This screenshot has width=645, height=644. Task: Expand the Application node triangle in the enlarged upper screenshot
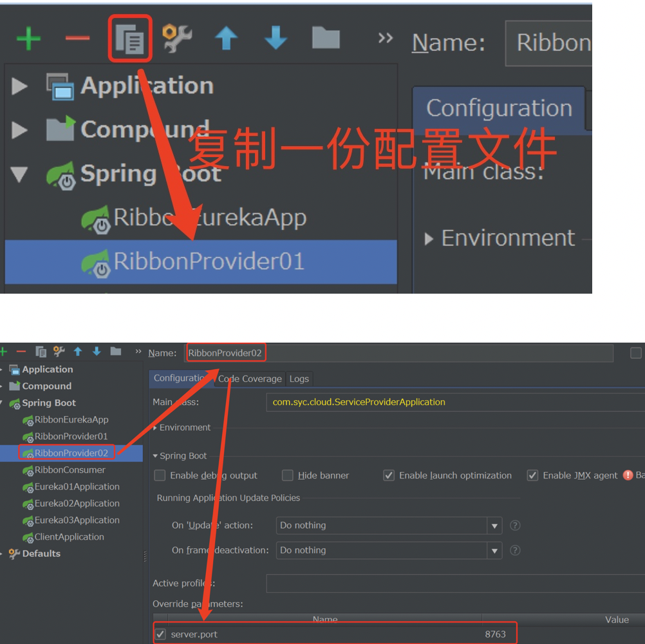19,86
